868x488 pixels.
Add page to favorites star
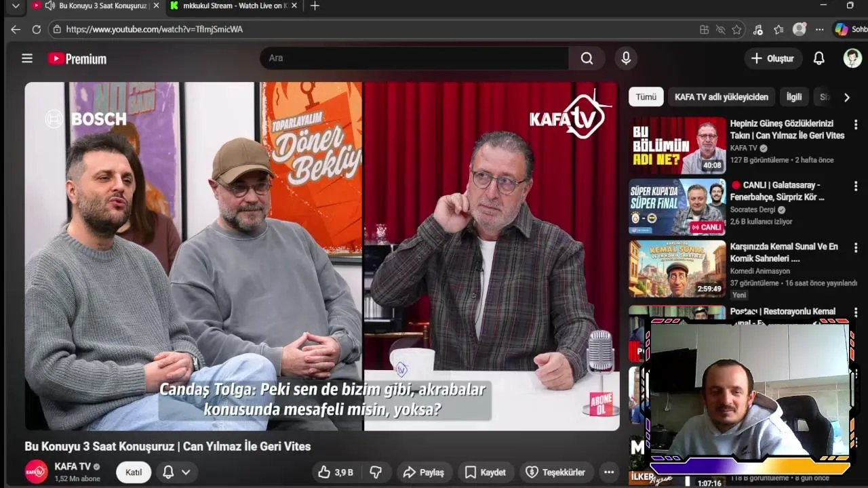coord(737,29)
